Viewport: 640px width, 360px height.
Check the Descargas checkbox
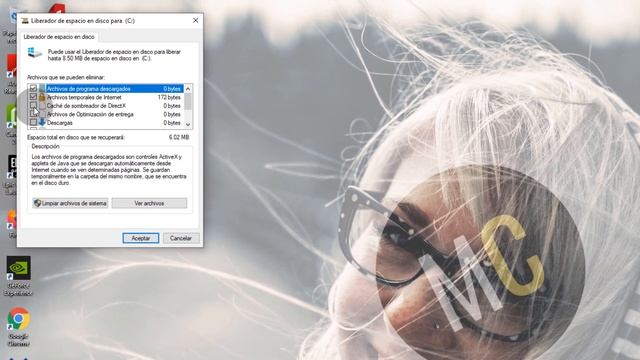pos(33,122)
